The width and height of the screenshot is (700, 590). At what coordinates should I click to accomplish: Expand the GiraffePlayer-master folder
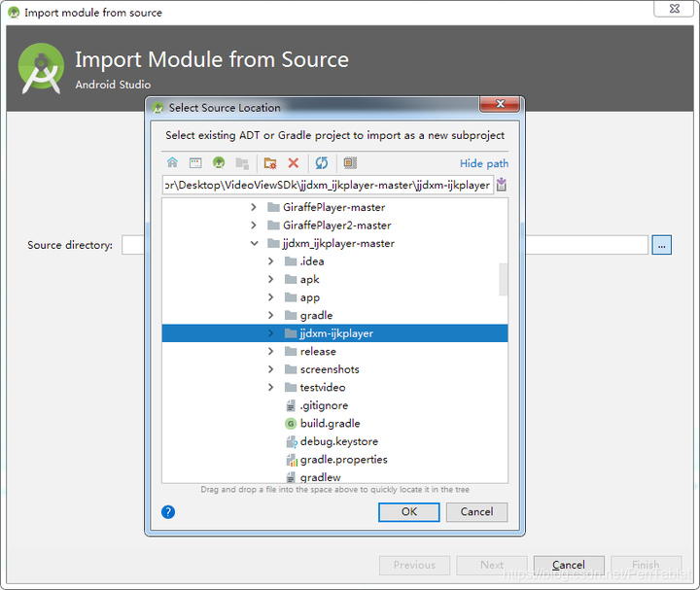point(255,207)
